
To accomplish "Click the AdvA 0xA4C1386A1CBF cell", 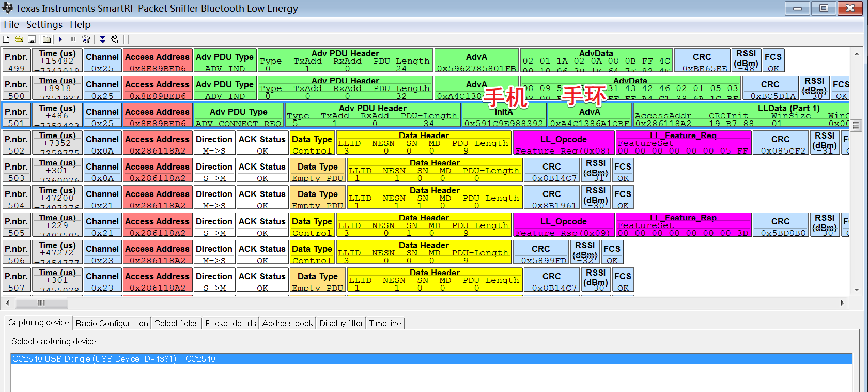I will point(590,115).
